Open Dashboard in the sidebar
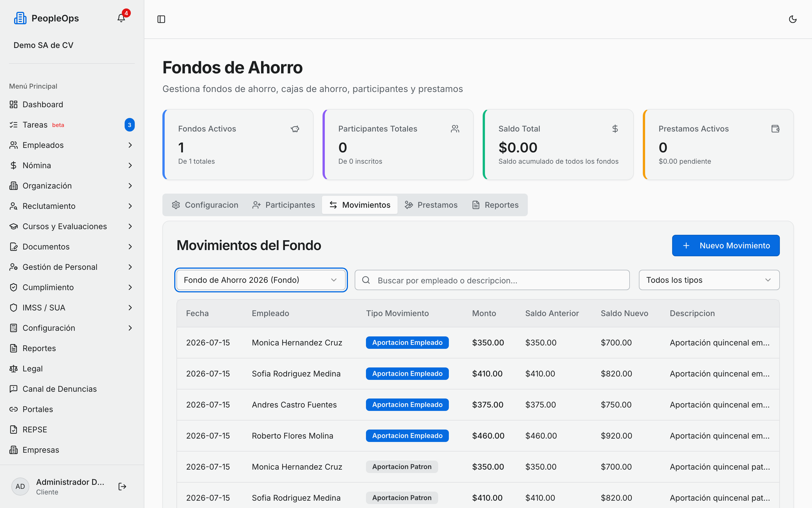This screenshot has width=812, height=508. pos(72,104)
